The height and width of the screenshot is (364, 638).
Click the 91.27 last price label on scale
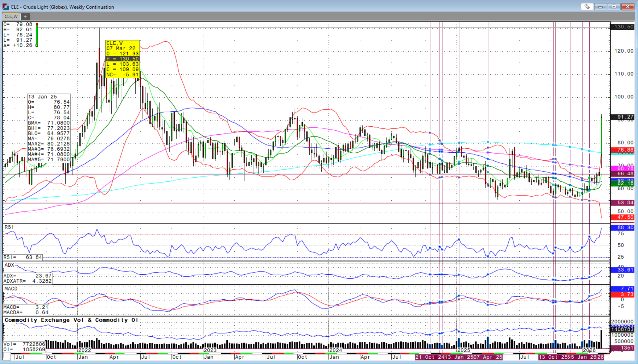pyautogui.click(x=622, y=117)
